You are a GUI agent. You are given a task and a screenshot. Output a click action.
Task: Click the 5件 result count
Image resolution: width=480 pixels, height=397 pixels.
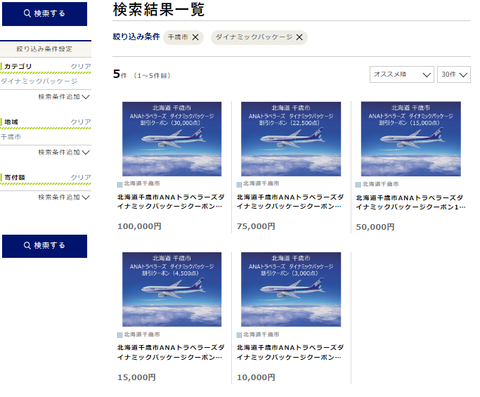120,74
